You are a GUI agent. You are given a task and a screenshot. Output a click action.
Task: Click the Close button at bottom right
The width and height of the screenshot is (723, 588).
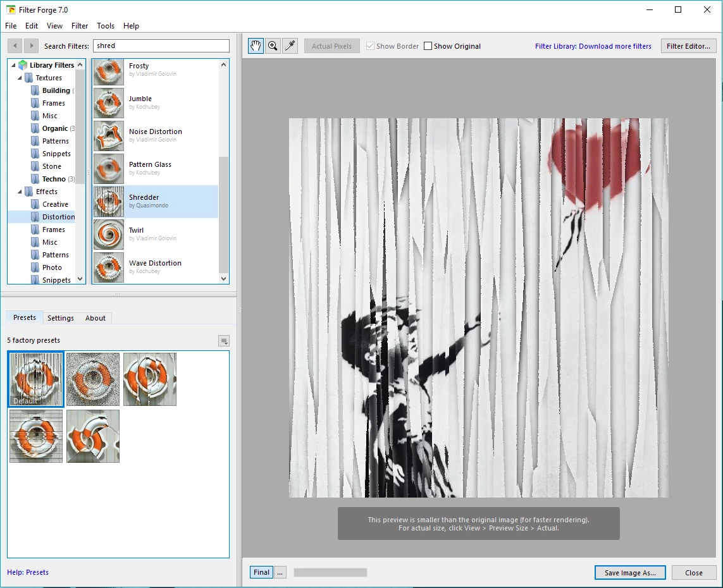[693, 572]
